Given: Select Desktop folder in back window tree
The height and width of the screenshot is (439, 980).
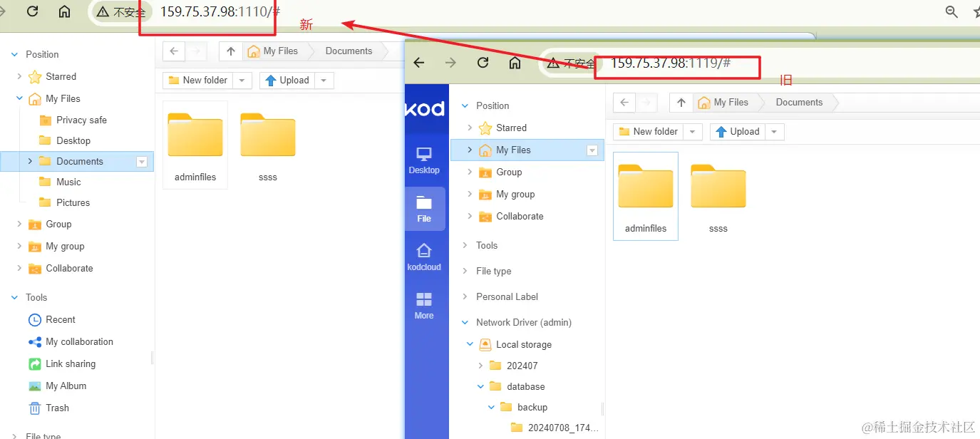Looking at the screenshot, I should (x=73, y=140).
